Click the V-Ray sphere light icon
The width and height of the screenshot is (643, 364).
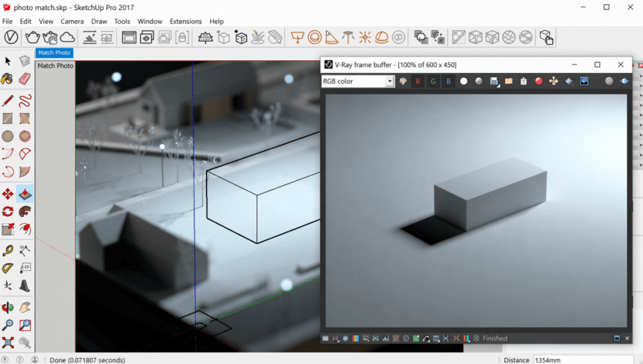tap(315, 38)
